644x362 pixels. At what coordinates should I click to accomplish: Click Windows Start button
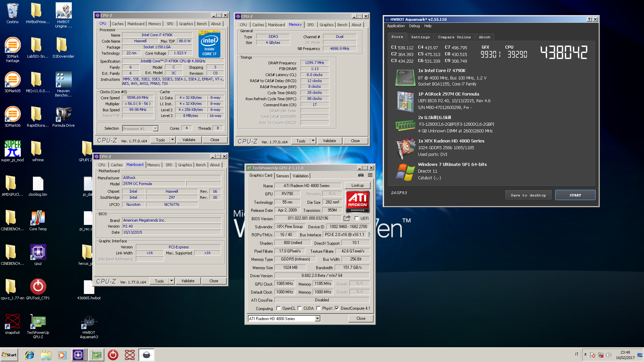tap(9, 355)
